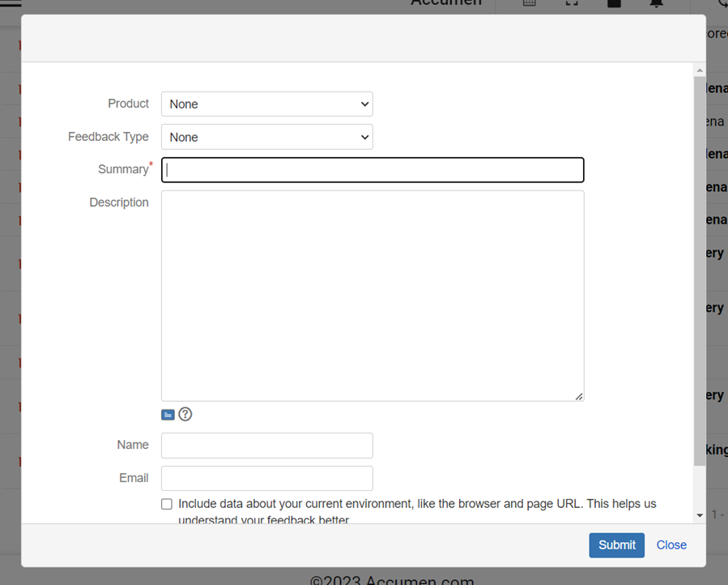Open the question mark help icon
This screenshot has height=585, width=728.
[185, 415]
